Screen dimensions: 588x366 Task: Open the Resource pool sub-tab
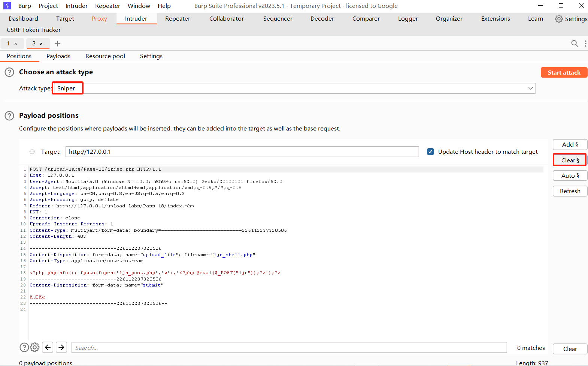[x=105, y=56]
